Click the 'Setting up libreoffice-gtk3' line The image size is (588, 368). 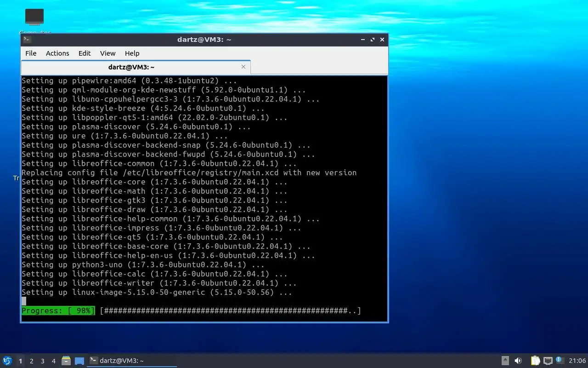[154, 201]
